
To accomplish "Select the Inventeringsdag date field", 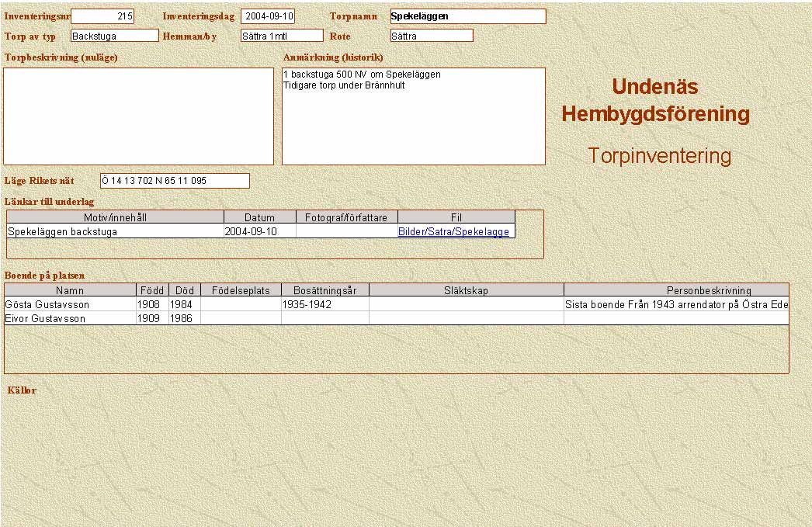I will tap(268, 16).
